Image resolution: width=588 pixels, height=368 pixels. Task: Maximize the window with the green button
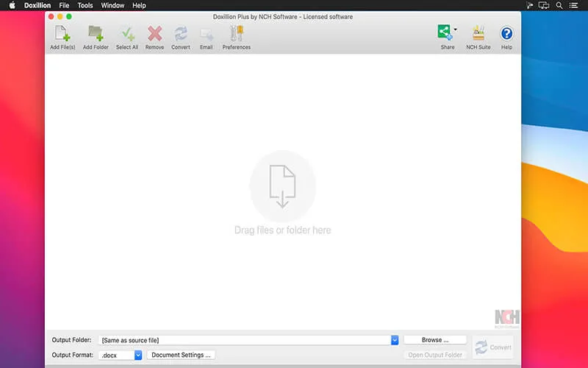(69, 16)
